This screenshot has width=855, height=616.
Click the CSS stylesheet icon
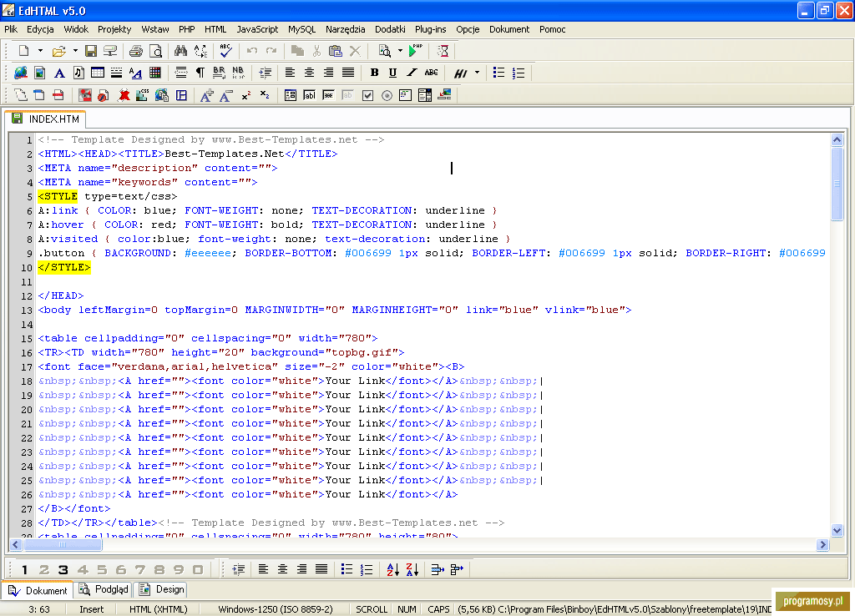click(x=142, y=95)
